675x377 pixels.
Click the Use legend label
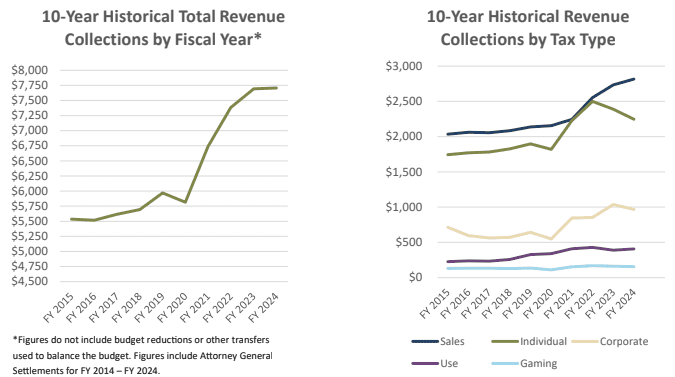point(449,364)
